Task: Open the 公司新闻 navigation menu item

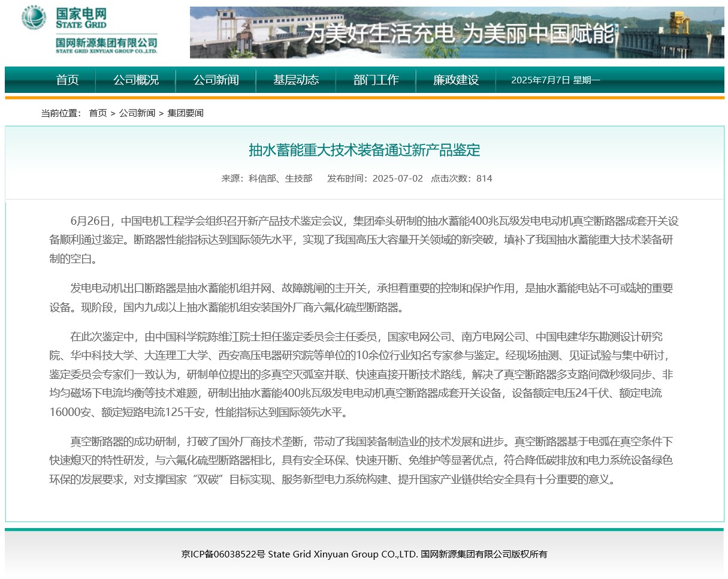Action: click(216, 80)
